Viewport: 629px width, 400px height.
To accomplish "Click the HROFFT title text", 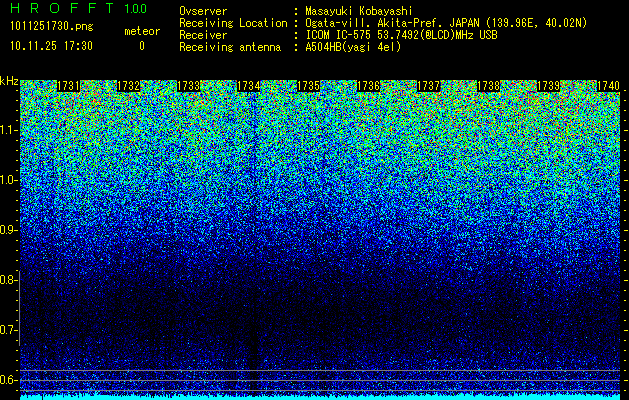I will 62,8.
